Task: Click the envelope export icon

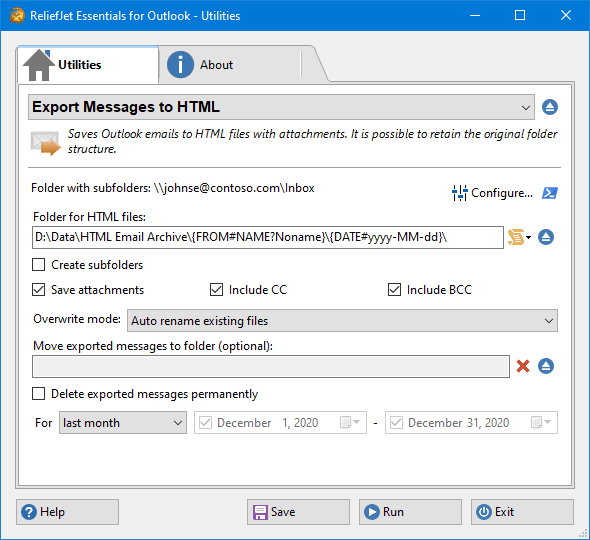Action: pyautogui.click(x=45, y=143)
